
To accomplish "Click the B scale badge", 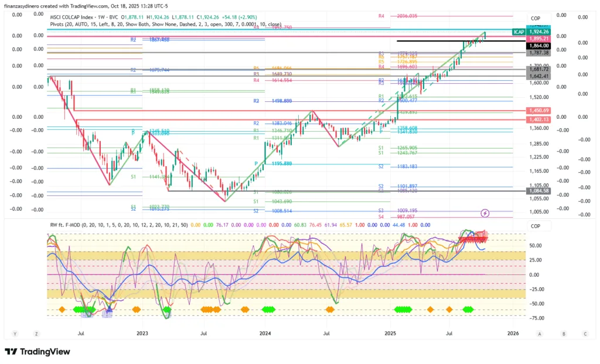I will (x=563, y=334).
